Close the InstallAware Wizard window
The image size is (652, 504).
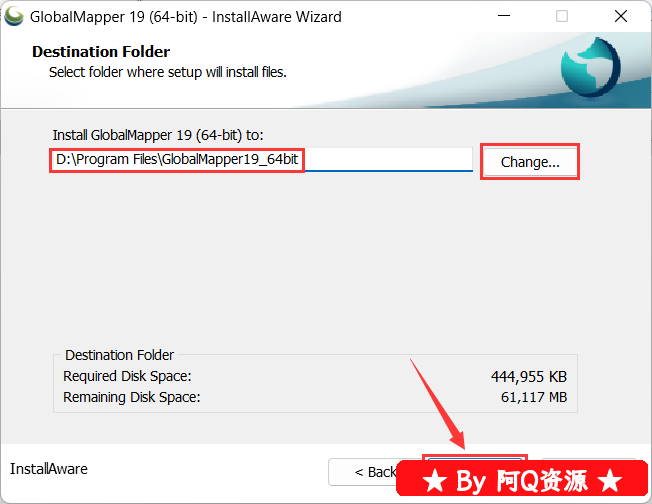coord(620,16)
